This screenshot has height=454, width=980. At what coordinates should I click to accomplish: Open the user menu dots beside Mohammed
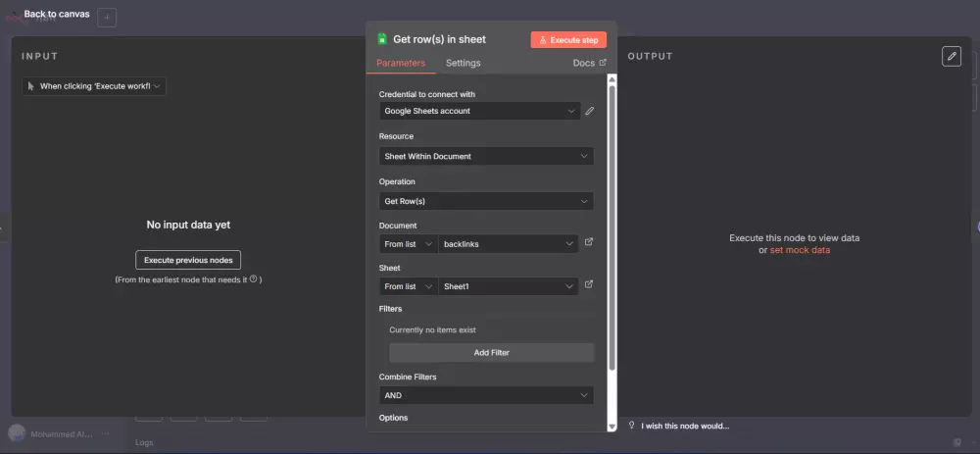pyautogui.click(x=105, y=433)
